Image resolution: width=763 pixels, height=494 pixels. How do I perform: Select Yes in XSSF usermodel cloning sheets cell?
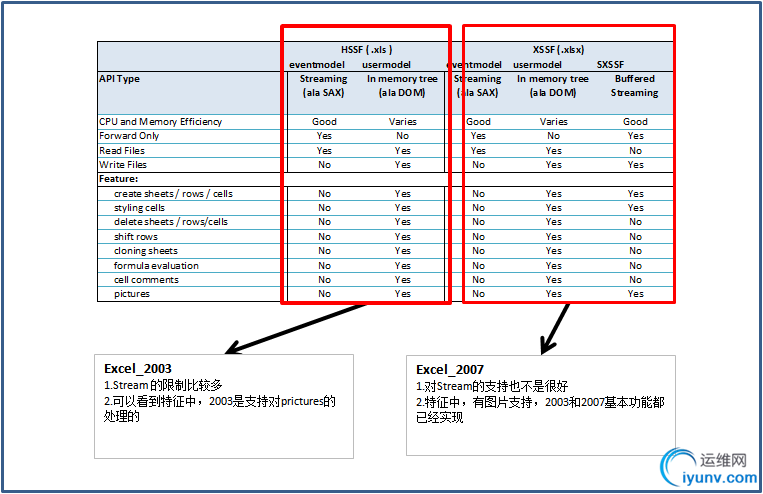pyautogui.click(x=553, y=251)
